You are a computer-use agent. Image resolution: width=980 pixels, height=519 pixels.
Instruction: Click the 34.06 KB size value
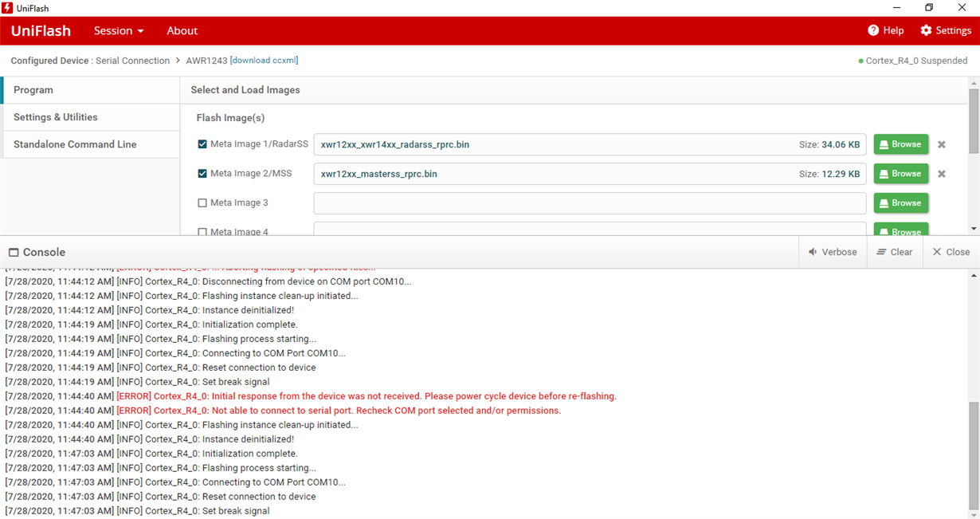pos(841,145)
